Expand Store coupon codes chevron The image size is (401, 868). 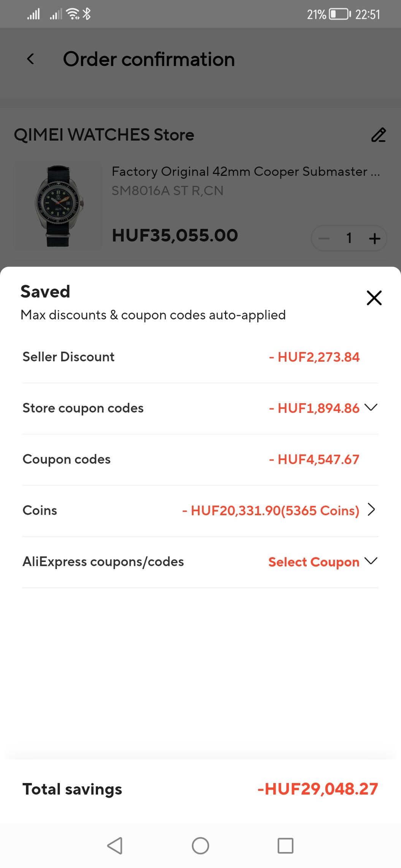[x=371, y=407]
